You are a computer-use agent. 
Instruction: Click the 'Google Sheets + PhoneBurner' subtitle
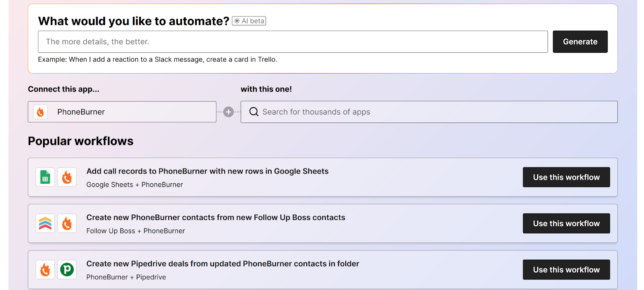134,184
